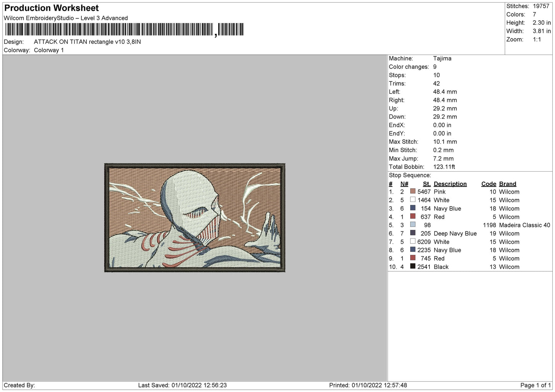555x392 pixels.
Task: Click the stitch count '2541'
Action: [424, 267]
